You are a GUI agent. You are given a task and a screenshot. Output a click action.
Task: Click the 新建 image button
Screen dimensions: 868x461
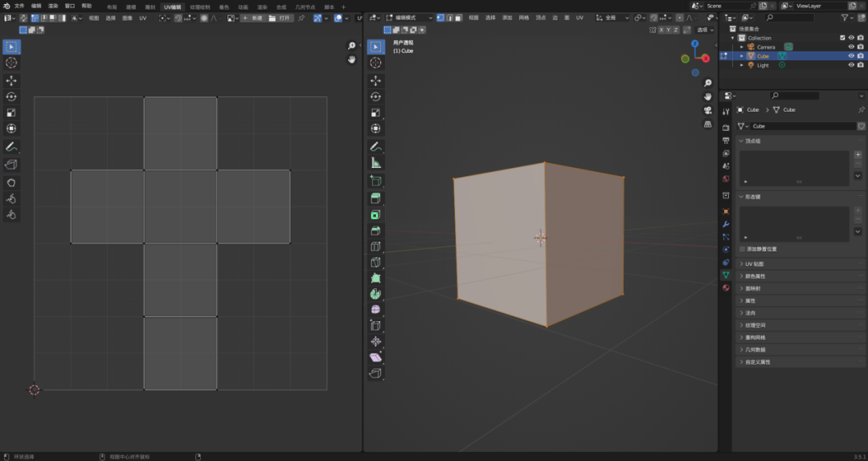coord(252,18)
